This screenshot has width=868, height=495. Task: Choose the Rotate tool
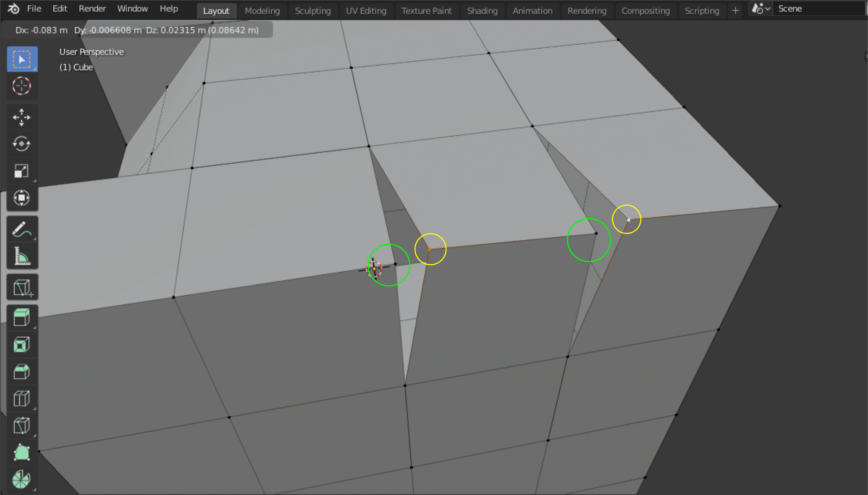pos(22,144)
